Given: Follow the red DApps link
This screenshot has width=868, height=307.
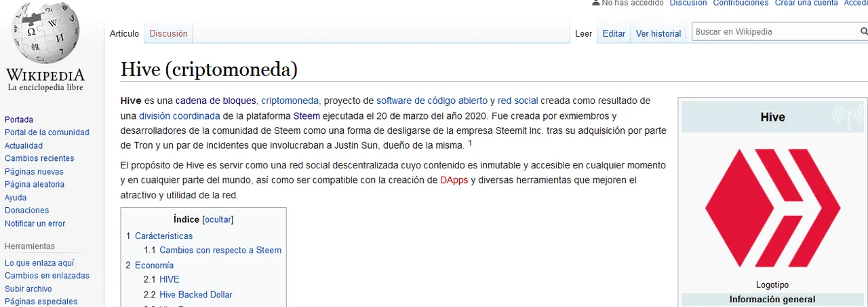Looking at the screenshot, I should coord(454,180).
